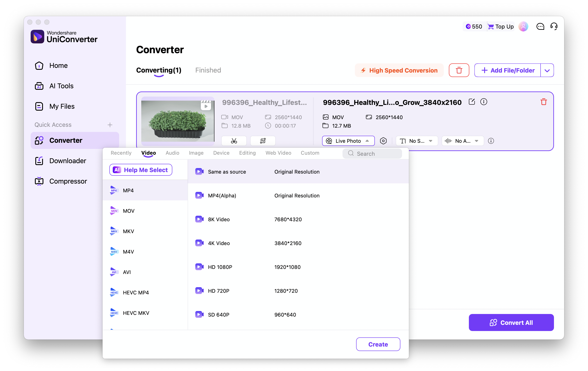
Task: Delete the file using the red trash icon
Action: (543, 102)
